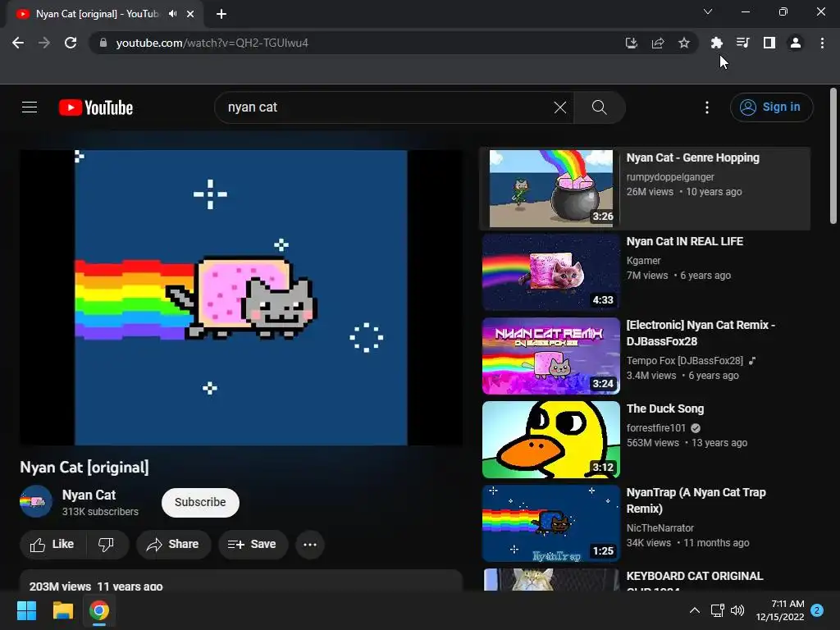The image size is (840, 630).
Task: Click the Share button
Action: tap(173, 545)
